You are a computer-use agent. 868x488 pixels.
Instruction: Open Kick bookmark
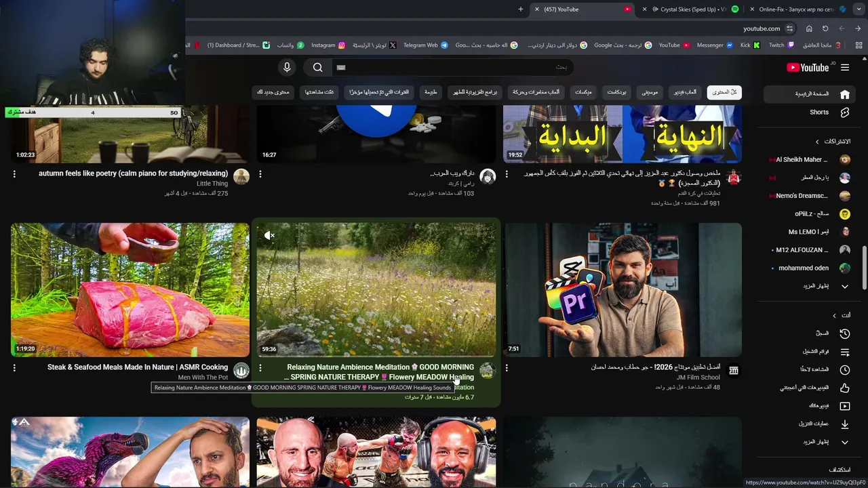(750, 45)
